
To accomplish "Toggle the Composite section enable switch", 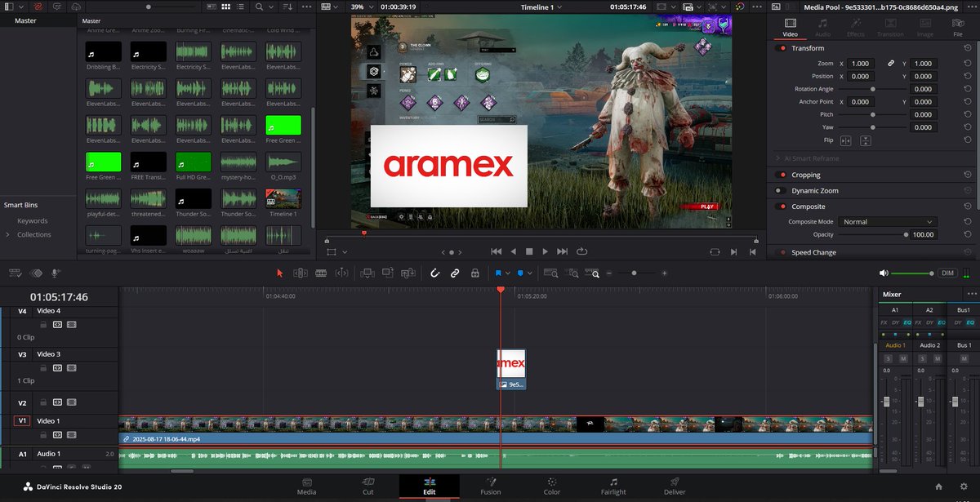I will click(782, 207).
